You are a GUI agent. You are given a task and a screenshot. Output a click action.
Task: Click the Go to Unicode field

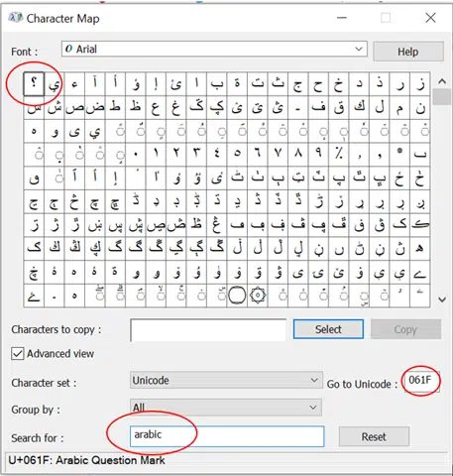[x=421, y=381]
